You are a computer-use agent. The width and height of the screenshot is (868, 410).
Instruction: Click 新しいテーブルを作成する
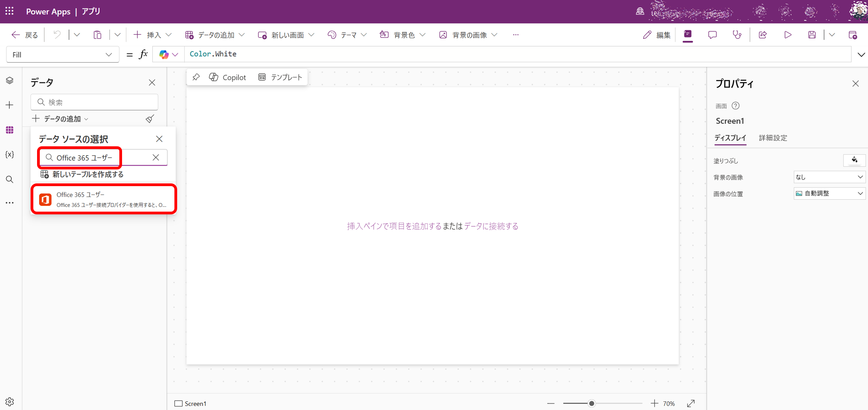(82, 175)
